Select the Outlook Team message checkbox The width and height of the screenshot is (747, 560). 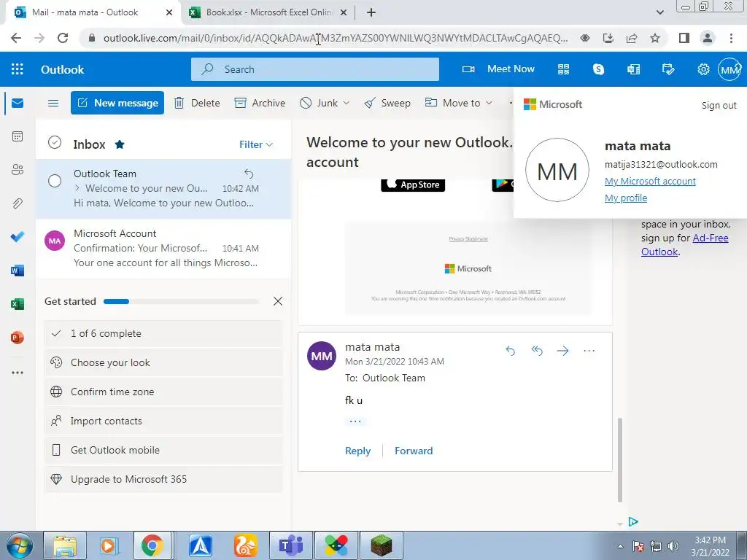pos(55,181)
